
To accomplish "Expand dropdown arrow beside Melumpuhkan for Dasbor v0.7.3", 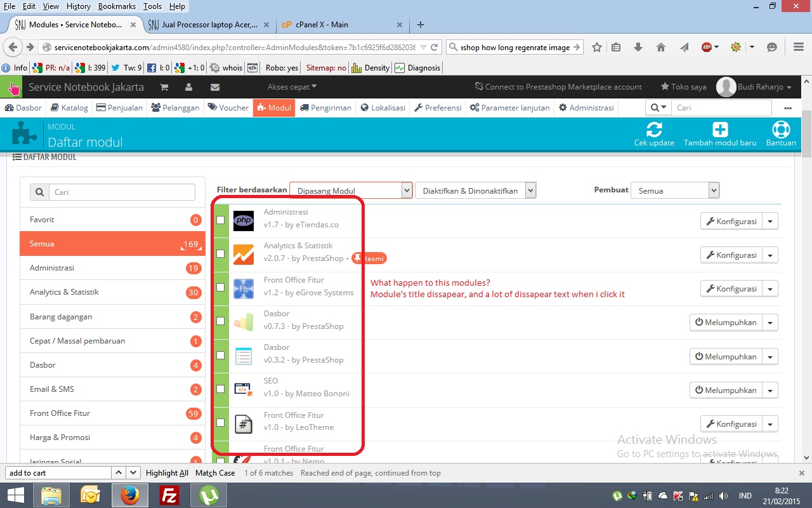I will click(770, 323).
